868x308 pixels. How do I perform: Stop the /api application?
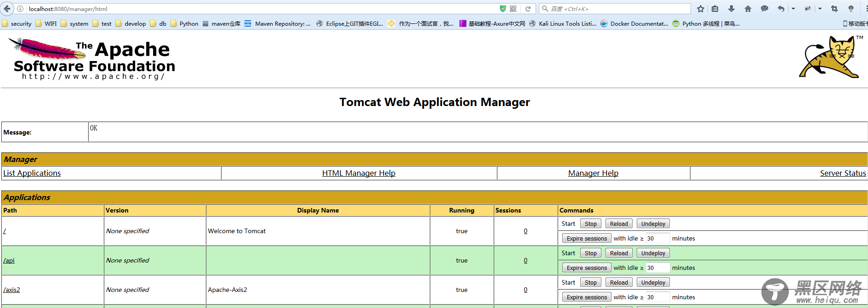(x=591, y=253)
